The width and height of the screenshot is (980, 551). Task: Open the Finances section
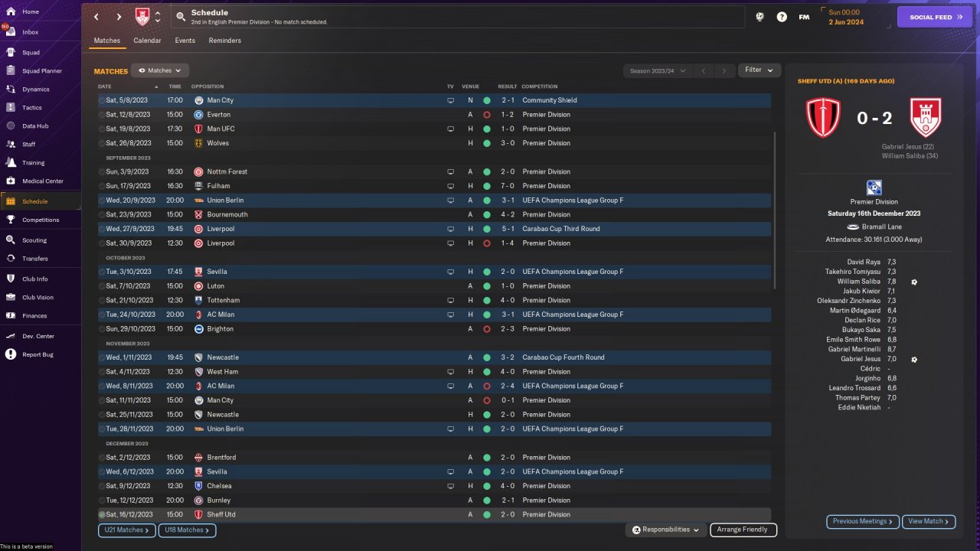34,316
